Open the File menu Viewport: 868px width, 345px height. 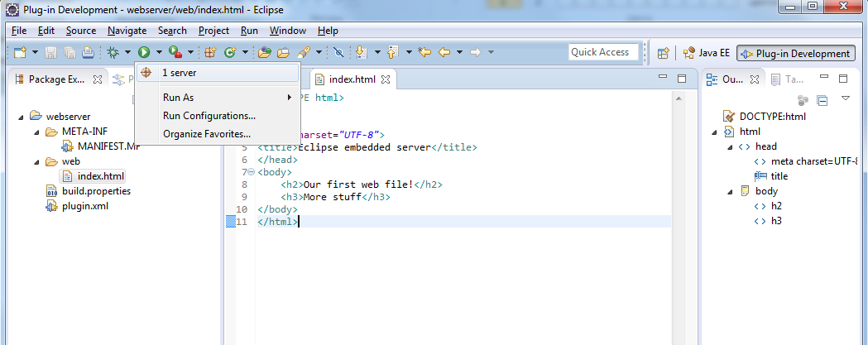pos(19,31)
